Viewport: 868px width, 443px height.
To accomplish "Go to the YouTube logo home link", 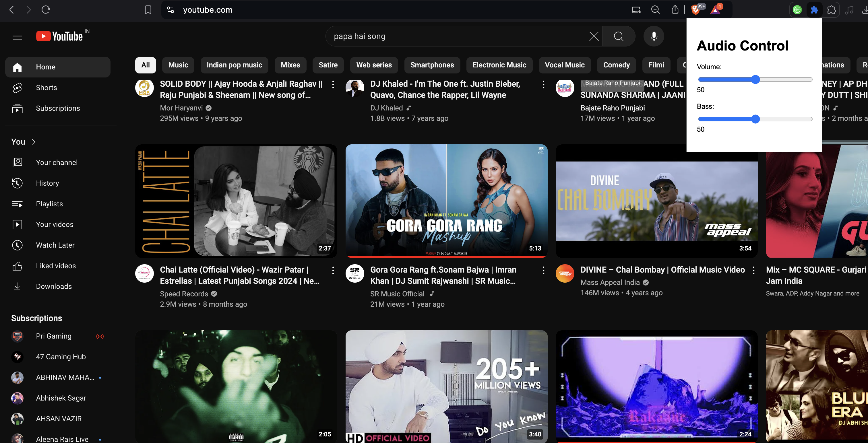I will [60, 36].
